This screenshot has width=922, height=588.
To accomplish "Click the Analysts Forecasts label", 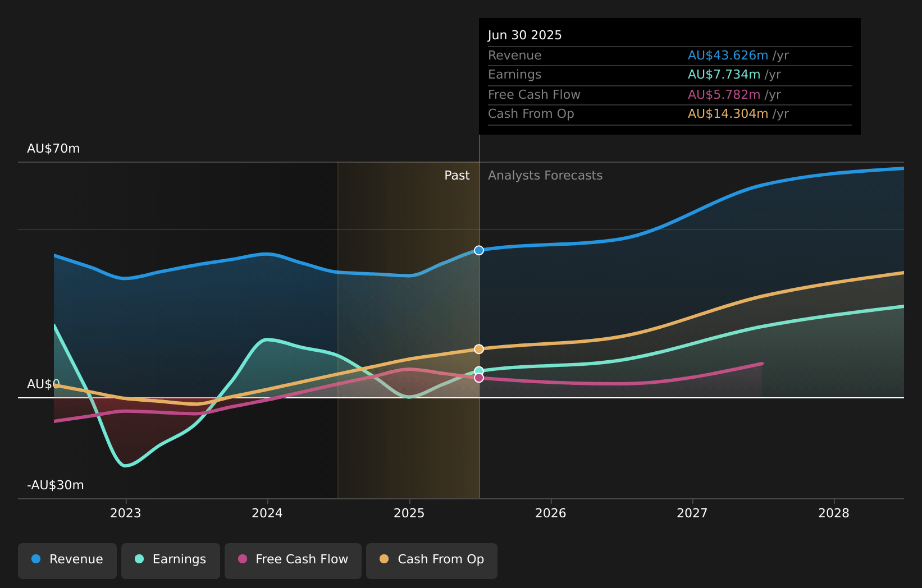I will point(545,176).
